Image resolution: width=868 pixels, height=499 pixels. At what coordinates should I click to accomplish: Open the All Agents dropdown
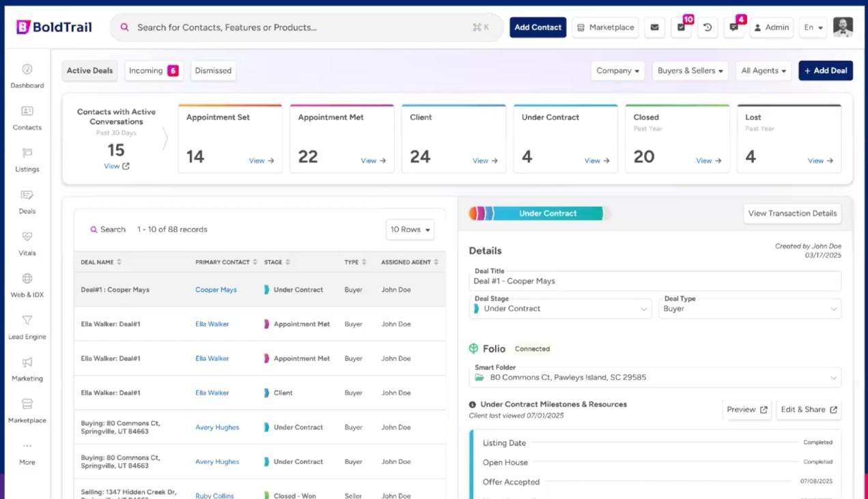click(763, 70)
